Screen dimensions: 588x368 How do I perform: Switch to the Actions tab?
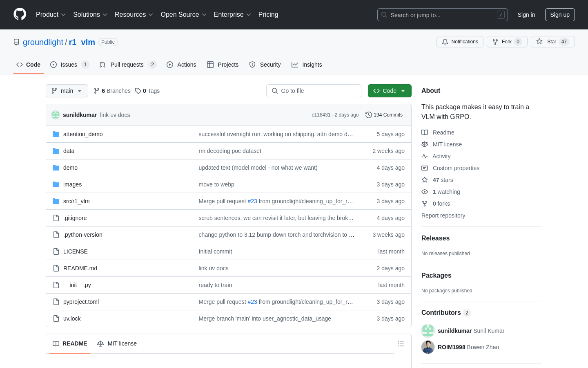point(181,65)
